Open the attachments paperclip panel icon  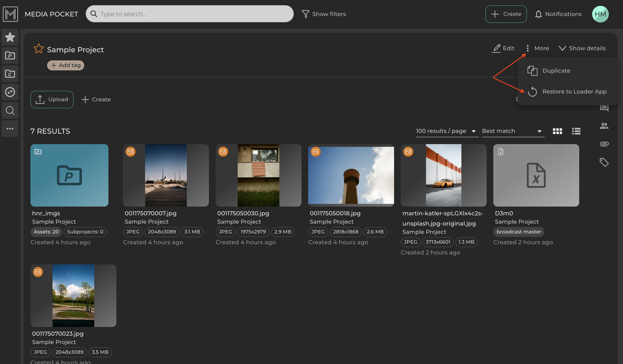tap(604, 144)
